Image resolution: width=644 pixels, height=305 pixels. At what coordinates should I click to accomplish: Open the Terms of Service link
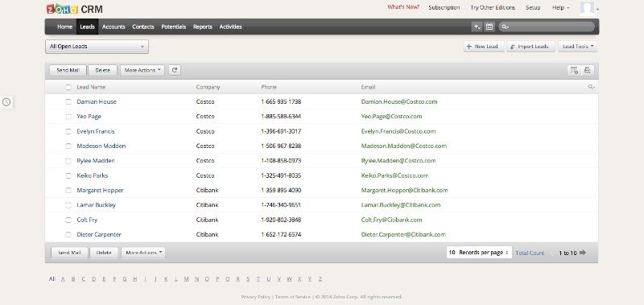[x=293, y=297]
